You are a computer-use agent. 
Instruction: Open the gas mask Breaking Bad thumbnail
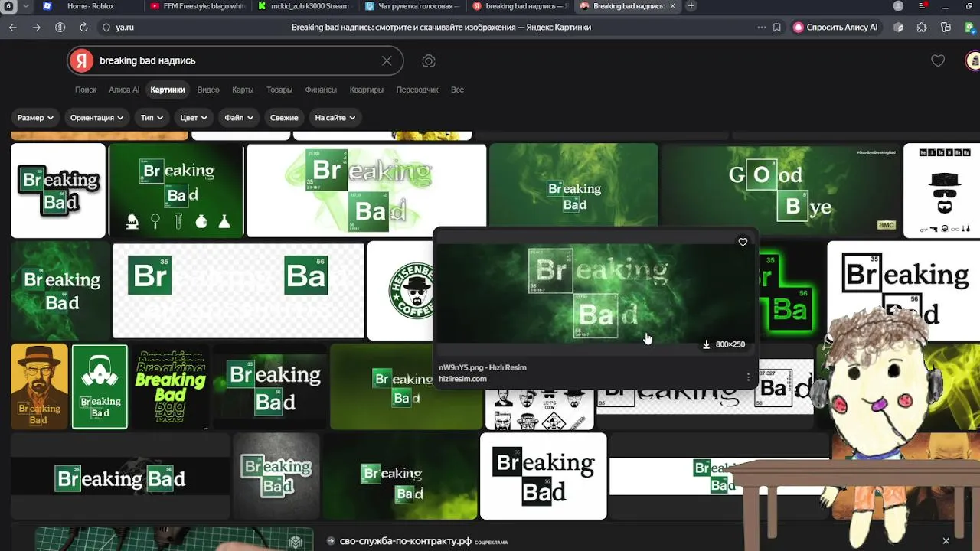tap(100, 386)
